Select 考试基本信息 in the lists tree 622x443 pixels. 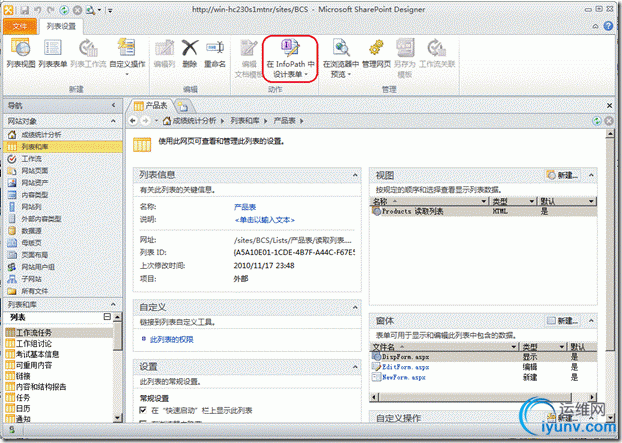37,354
